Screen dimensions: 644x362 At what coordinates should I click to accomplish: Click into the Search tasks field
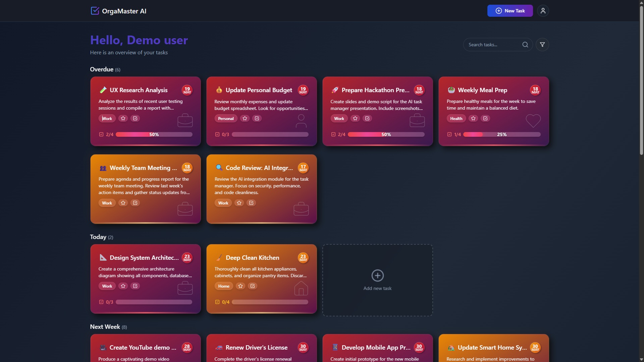click(491, 45)
